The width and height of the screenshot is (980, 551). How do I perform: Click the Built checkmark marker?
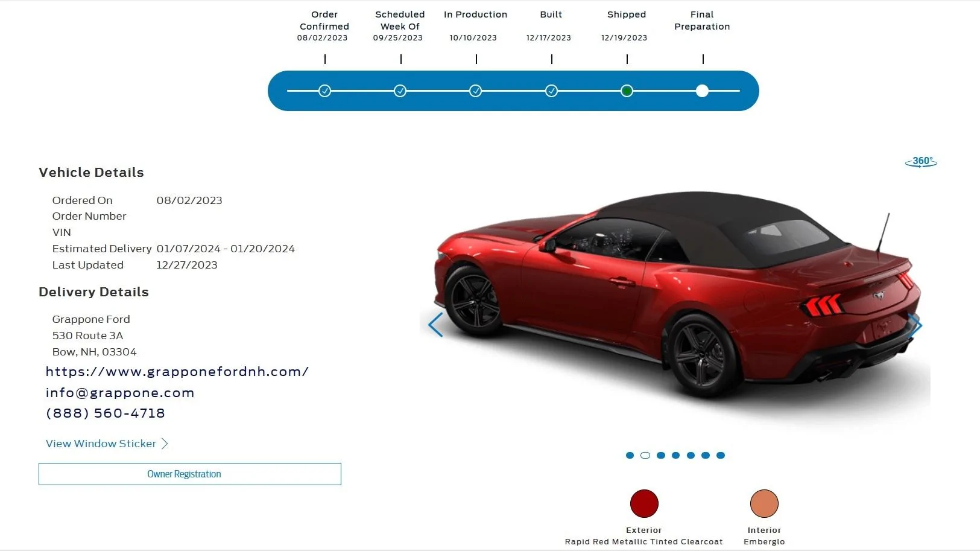pyautogui.click(x=551, y=91)
